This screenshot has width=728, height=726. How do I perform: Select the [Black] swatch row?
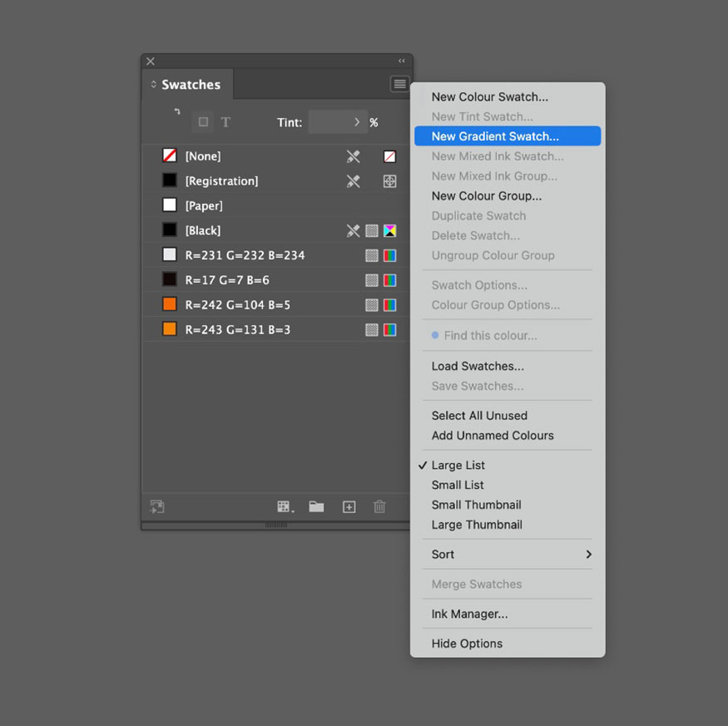(x=275, y=230)
